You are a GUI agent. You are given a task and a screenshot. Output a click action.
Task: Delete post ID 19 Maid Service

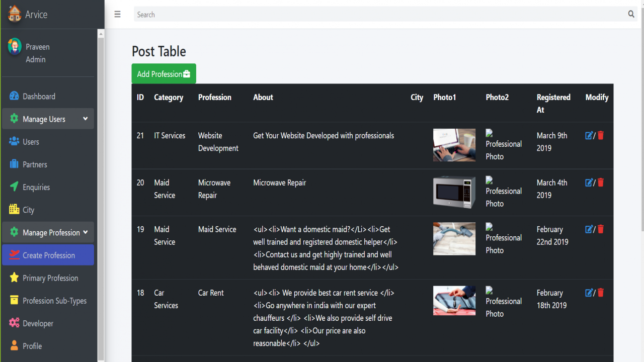(601, 229)
